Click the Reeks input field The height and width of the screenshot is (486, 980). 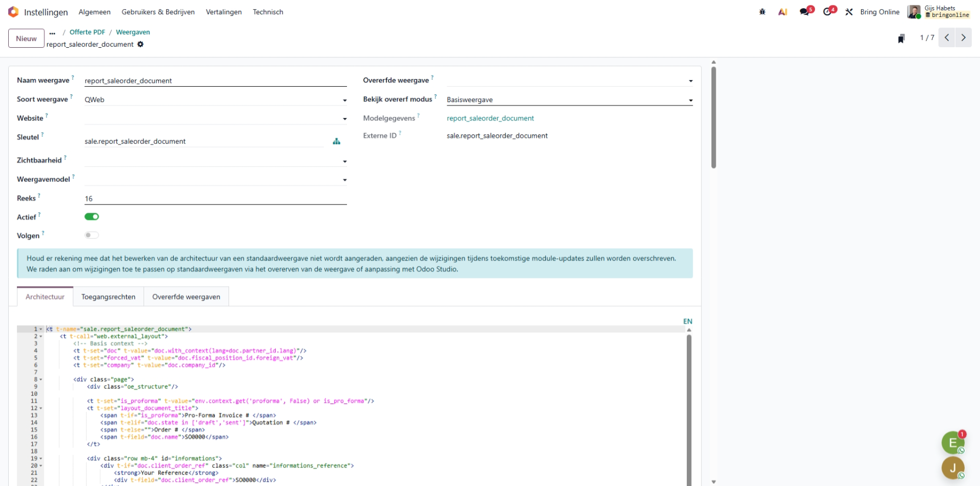215,199
